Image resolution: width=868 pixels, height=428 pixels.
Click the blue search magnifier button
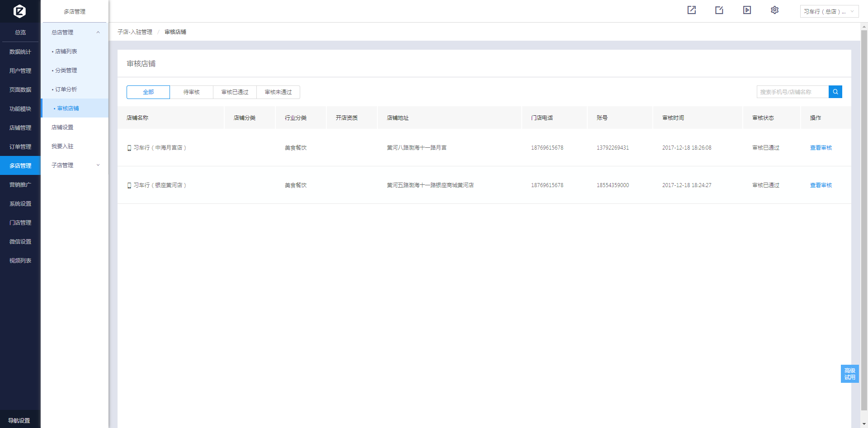[x=835, y=92]
